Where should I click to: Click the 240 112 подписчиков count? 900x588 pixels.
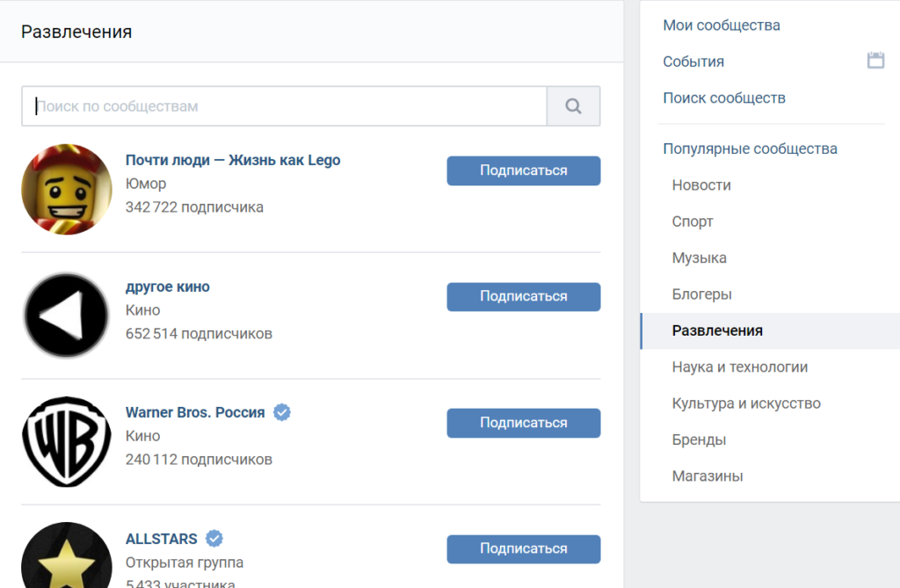(x=199, y=460)
